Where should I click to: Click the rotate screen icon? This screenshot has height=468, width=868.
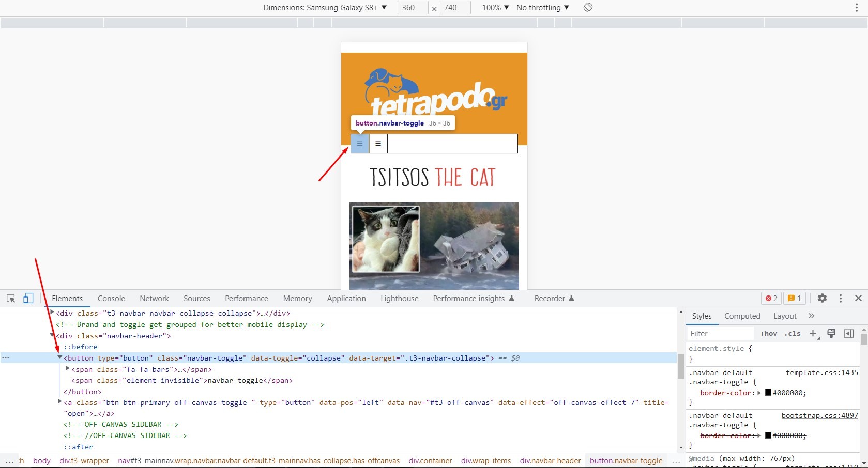tap(588, 8)
